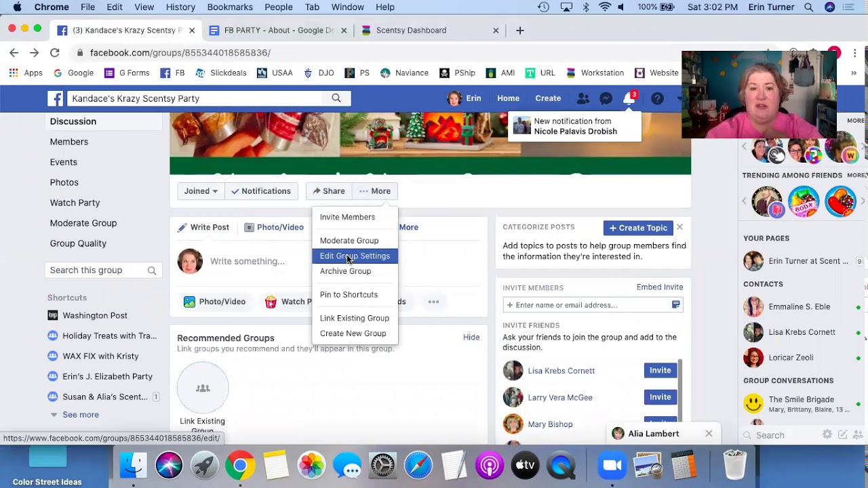Choose Edit Group Settings menu item
Image resolution: width=868 pixels, height=488 pixels.
pyautogui.click(x=355, y=256)
